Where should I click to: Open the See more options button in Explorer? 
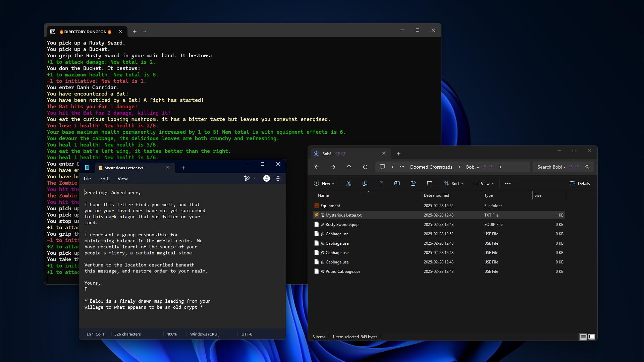coord(508,183)
